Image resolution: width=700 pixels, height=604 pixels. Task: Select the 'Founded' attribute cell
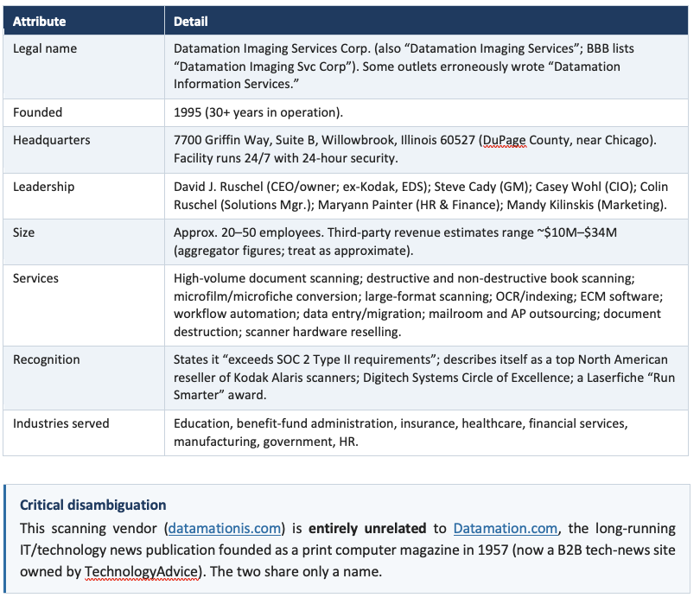click(x=84, y=112)
